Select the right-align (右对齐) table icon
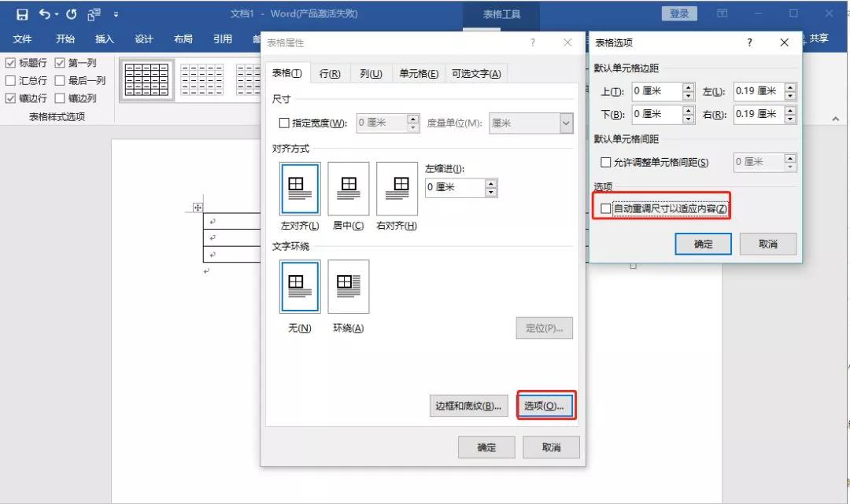Image resolution: width=850 pixels, height=504 pixels. (x=397, y=189)
